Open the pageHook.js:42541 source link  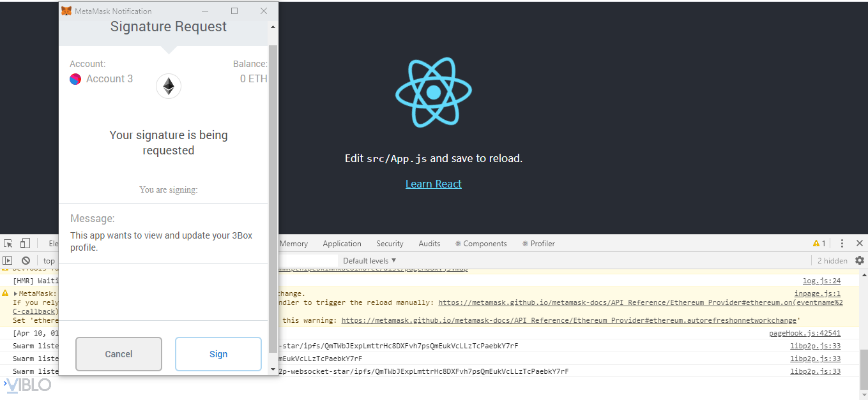pos(805,333)
